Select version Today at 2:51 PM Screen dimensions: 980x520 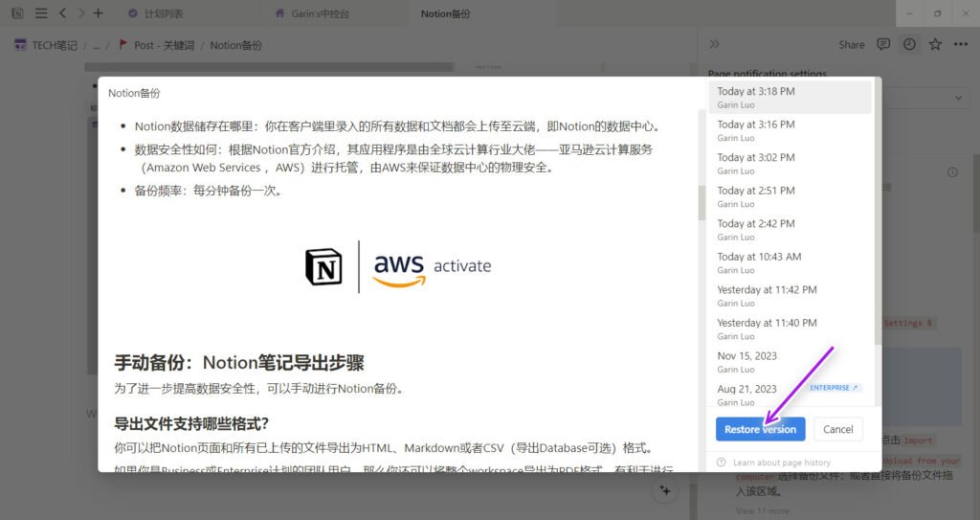click(790, 196)
